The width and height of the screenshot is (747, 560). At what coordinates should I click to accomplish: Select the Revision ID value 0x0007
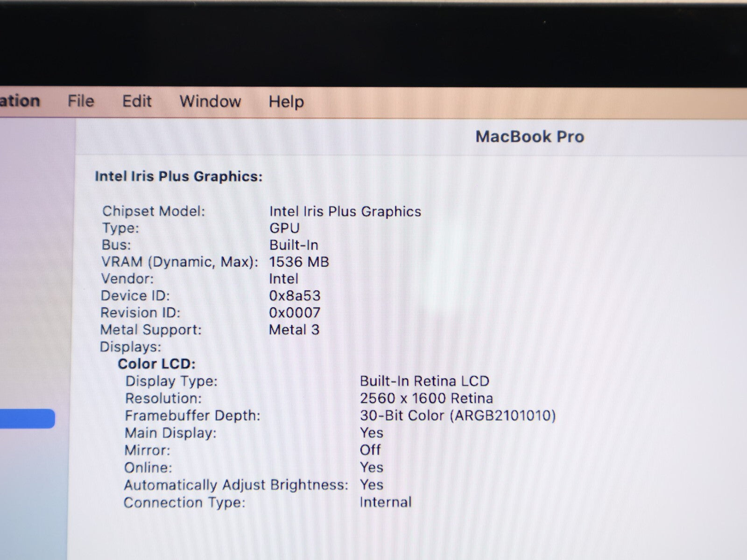pyautogui.click(x=295, y=313)
